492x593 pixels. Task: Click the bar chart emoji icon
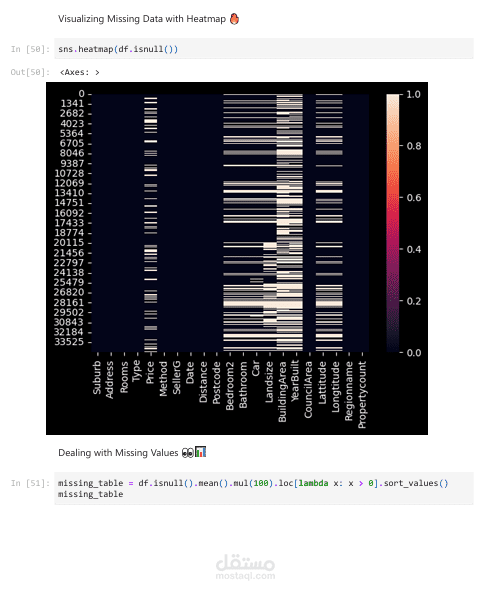click(x=200, y=452)
